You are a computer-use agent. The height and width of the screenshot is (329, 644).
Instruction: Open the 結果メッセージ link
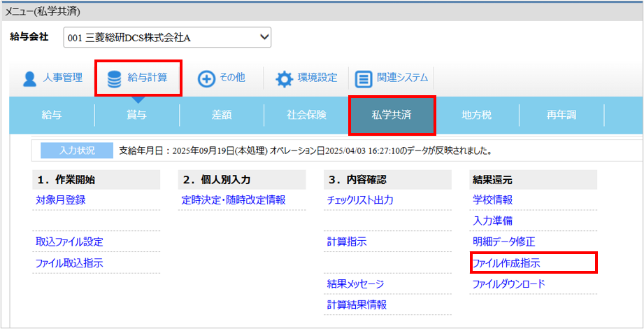click(x=355, y=283)
